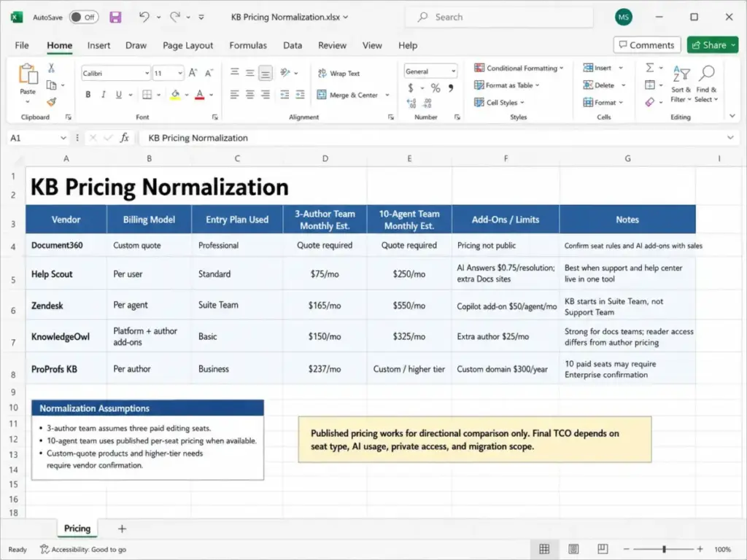This screenshot has width=747, height=560.
Task: Open the Name Box dropdown
Action: 63,138
